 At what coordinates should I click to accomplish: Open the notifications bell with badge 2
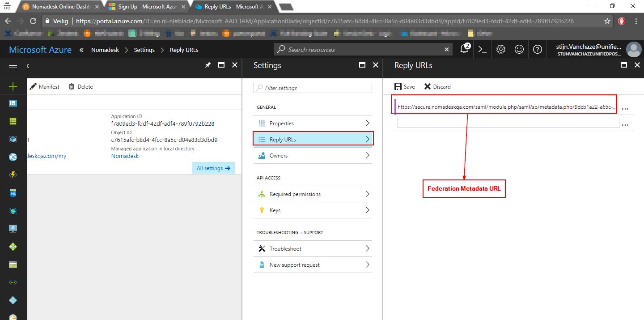tap(465, 49)
